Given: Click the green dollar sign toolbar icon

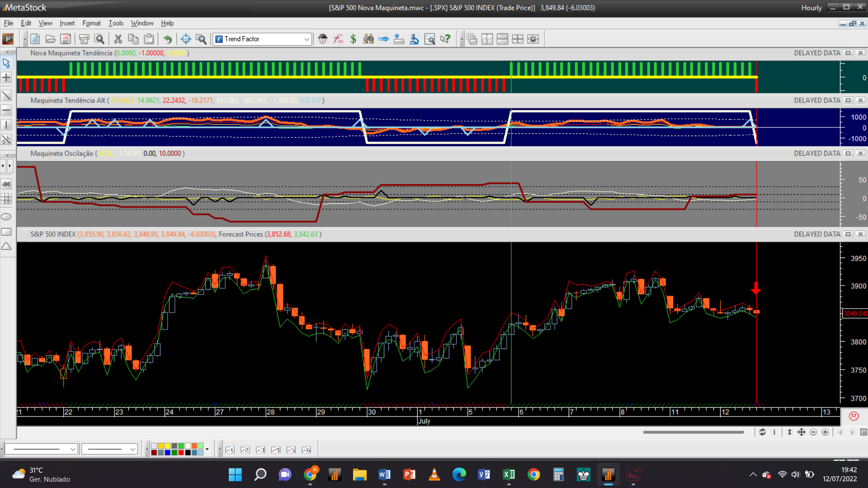Looking at the screenshot, I should (x=353, y=39).
